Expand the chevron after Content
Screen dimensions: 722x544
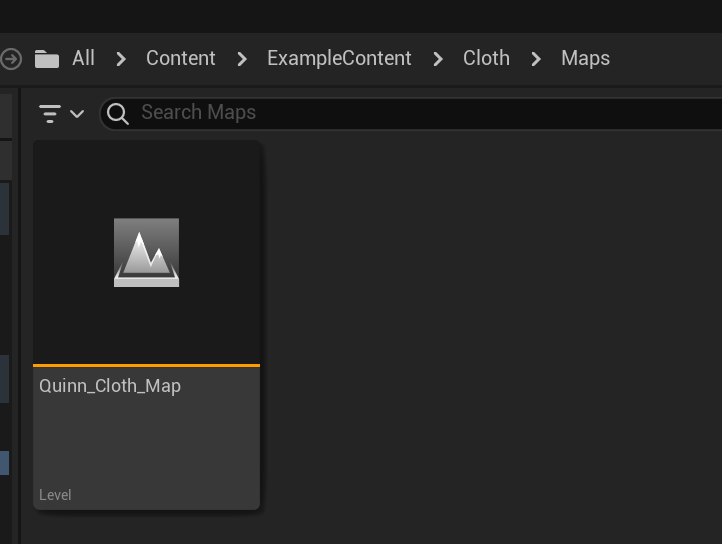242,59
